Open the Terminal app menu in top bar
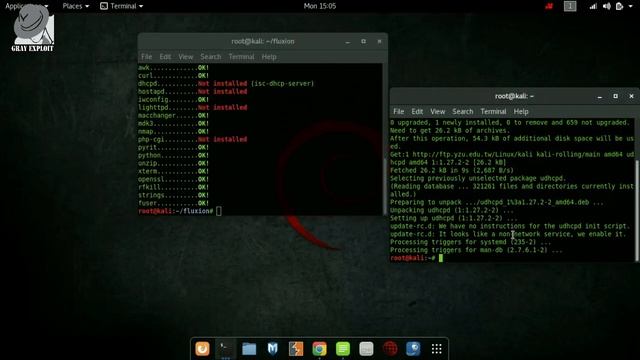640x360 pixels. tap(122, 6)
